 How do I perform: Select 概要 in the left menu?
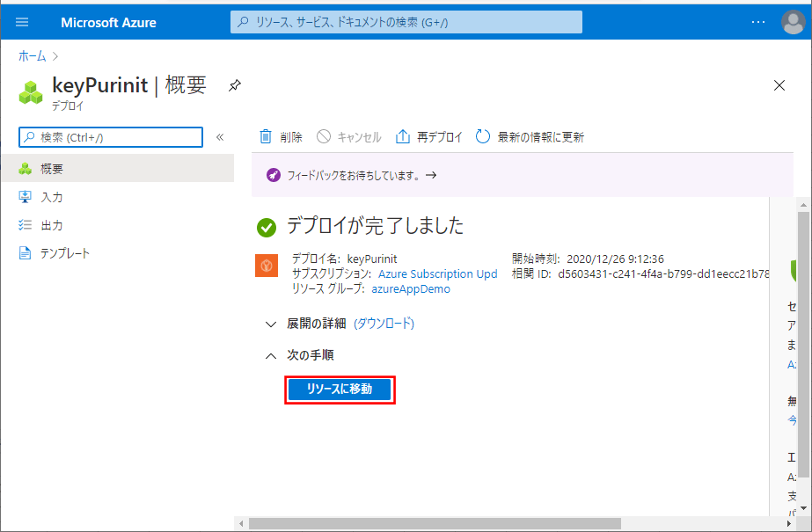[118, 168]
